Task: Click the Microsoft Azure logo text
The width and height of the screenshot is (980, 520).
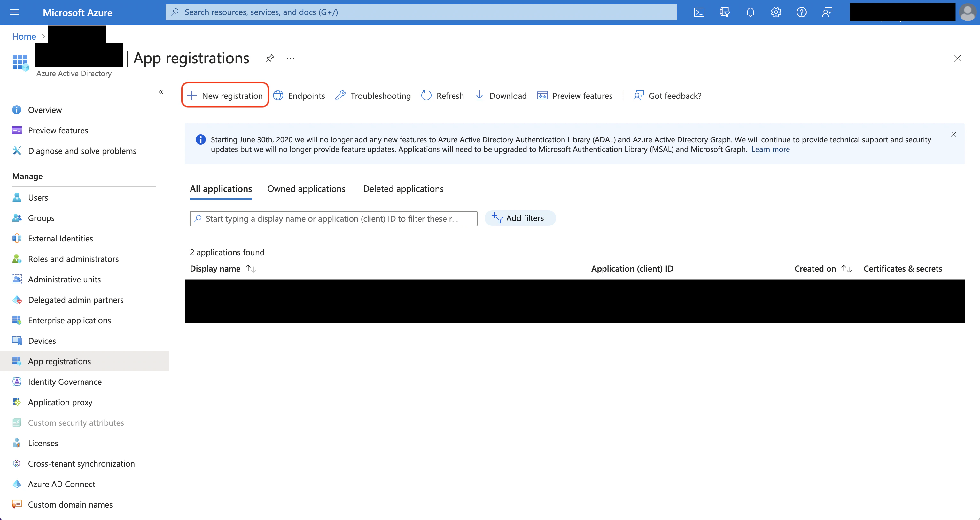Action: tap(77, 12)
